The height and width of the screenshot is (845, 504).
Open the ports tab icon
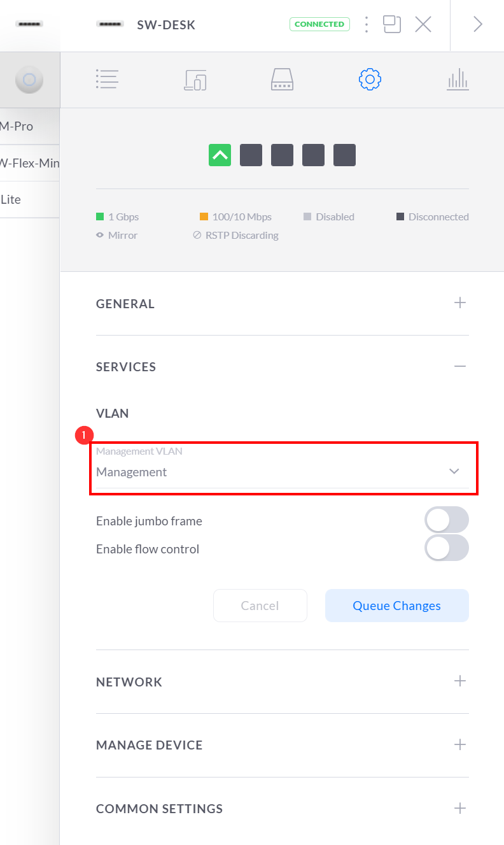tap(282, 80)
